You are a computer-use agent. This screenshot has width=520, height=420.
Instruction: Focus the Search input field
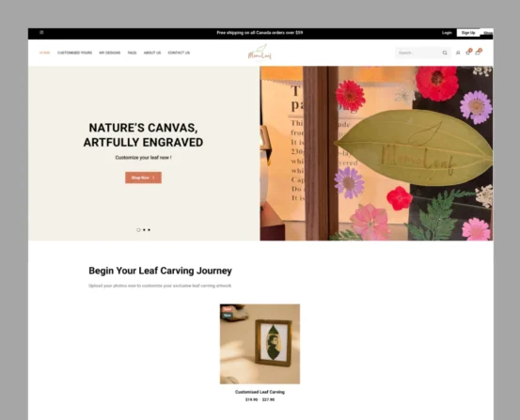click(419, 53)
